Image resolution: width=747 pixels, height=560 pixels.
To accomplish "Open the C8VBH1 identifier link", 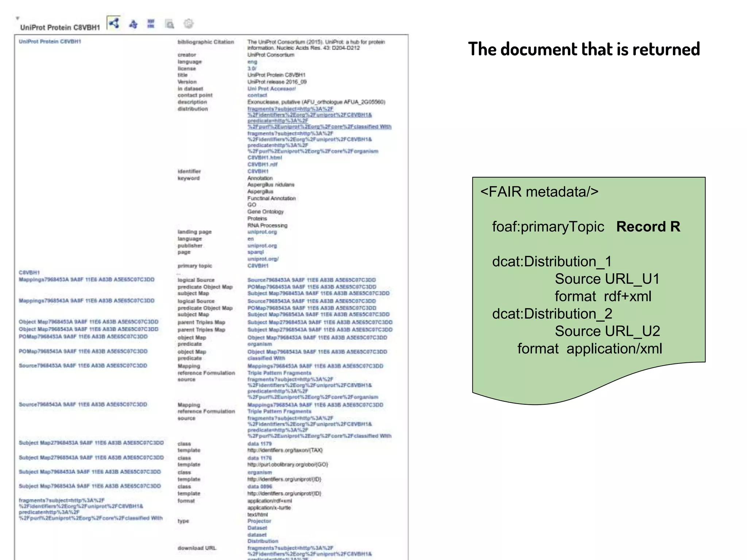I will 258,171.
